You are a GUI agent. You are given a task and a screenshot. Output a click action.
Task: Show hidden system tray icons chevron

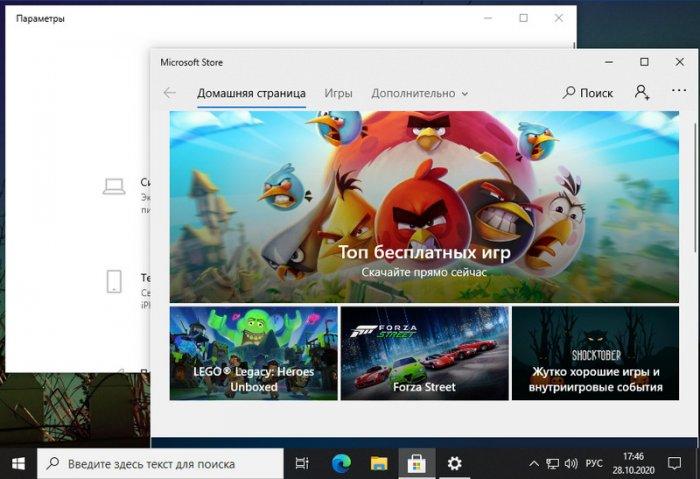[533, 464]
